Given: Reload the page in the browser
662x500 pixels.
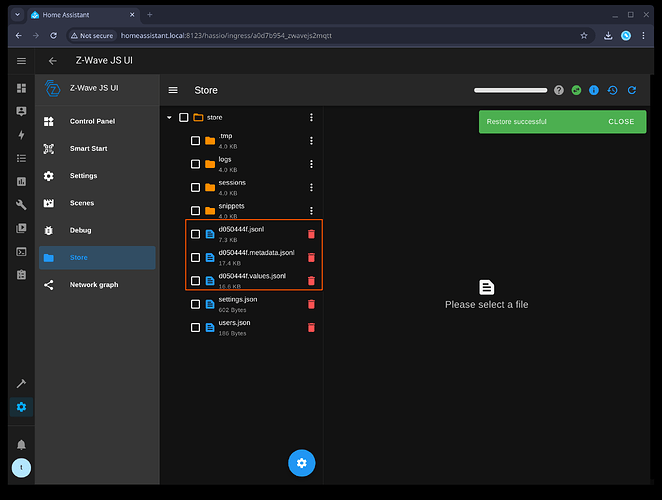Looking at the screenshot, I should 53,35.
